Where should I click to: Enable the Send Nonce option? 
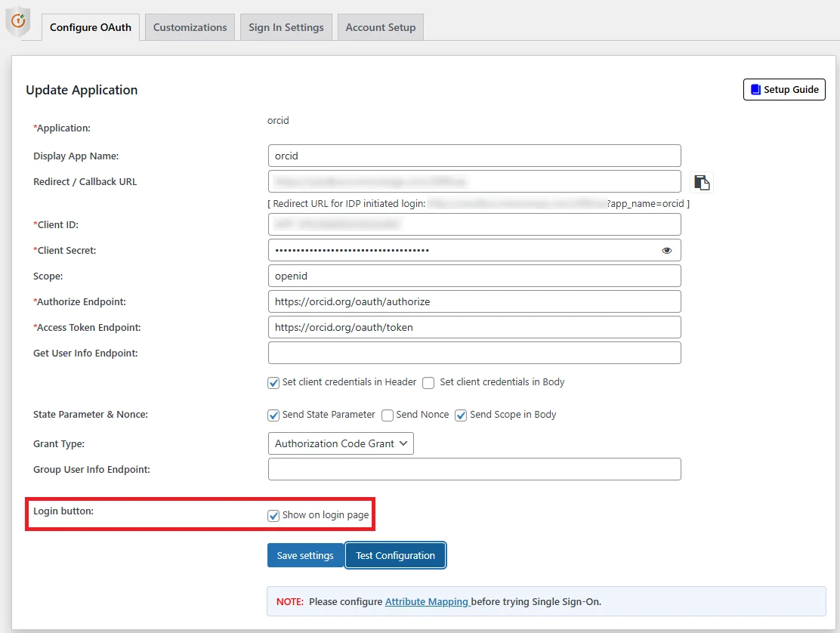tap(387, 415)
